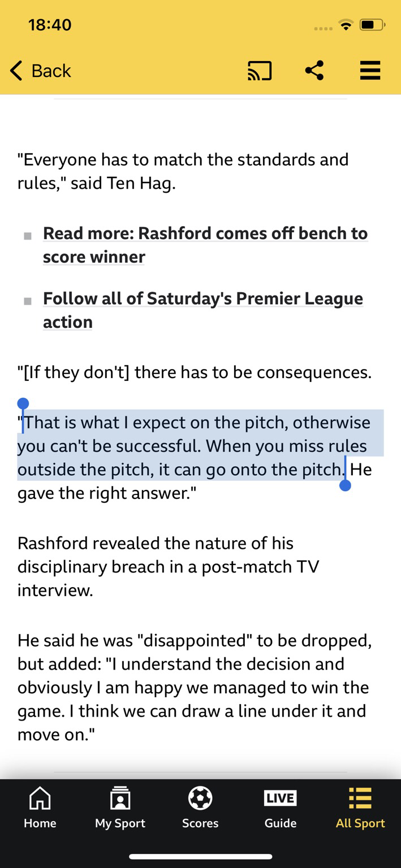Viewport: 401px width, 868px height.
Task: Open the share icon
Action: pos(314,71)
